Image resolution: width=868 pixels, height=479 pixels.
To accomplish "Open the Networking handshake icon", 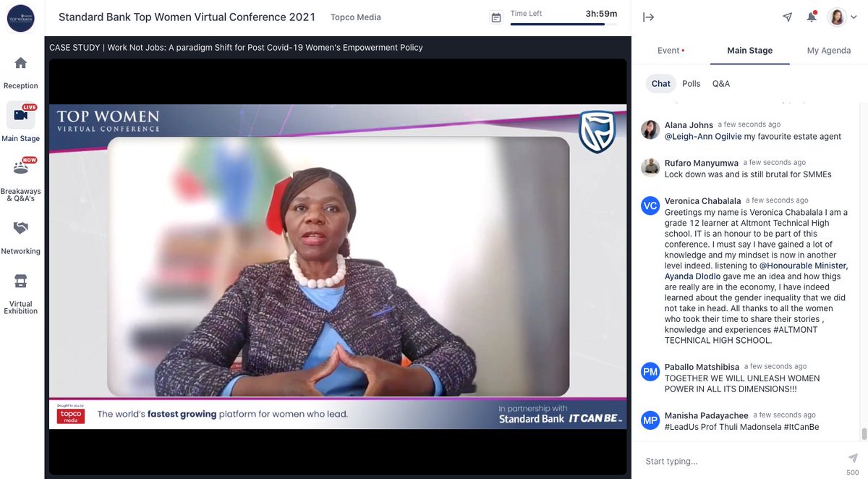I will [20, 227].
